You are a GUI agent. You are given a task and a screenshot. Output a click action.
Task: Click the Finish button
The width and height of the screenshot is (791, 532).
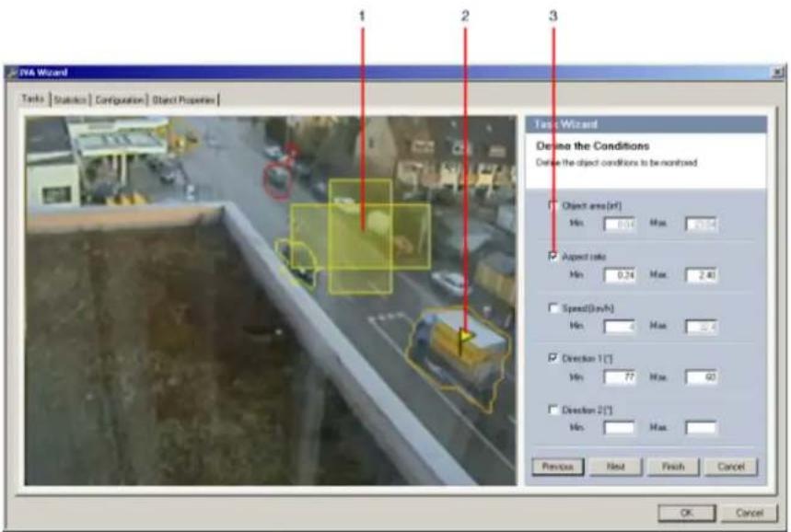pos(673,467)
